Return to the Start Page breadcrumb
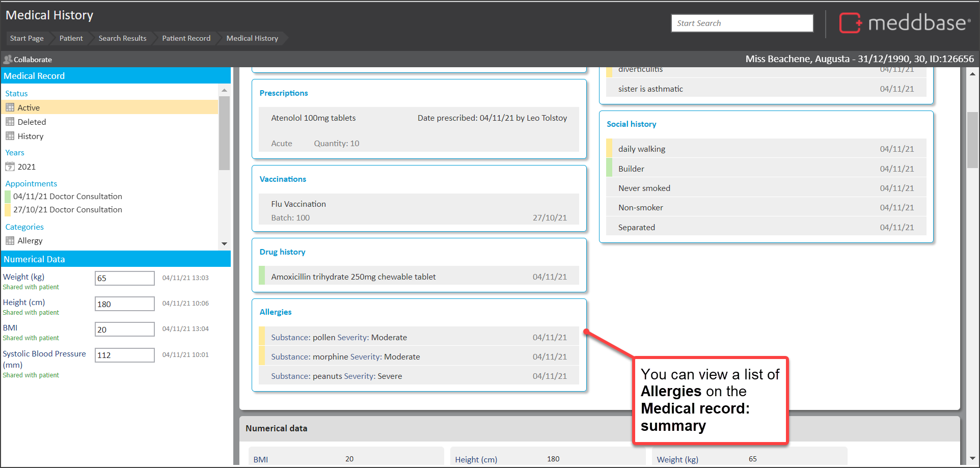The height and width of the screenshot is (468, 980). [26, 38]
